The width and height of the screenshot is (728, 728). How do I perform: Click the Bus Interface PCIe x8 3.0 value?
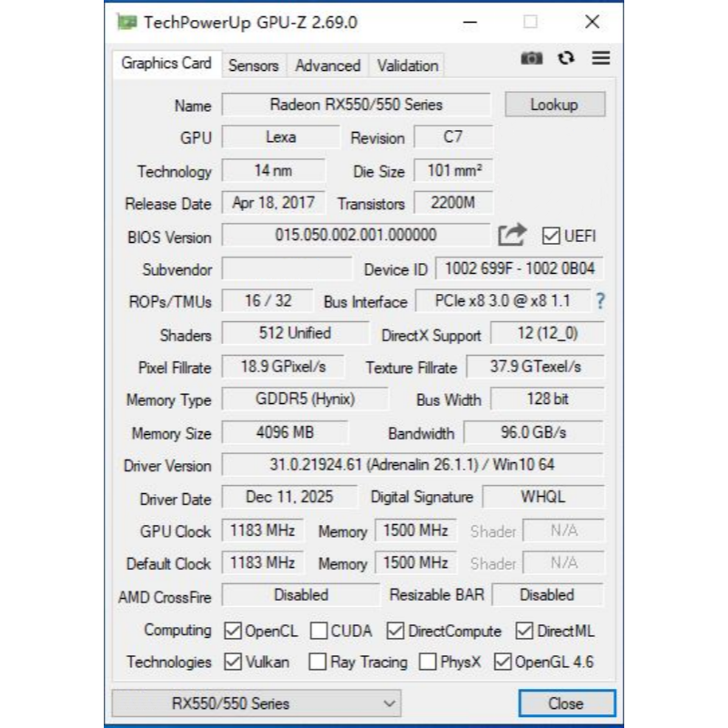point(503,301)
